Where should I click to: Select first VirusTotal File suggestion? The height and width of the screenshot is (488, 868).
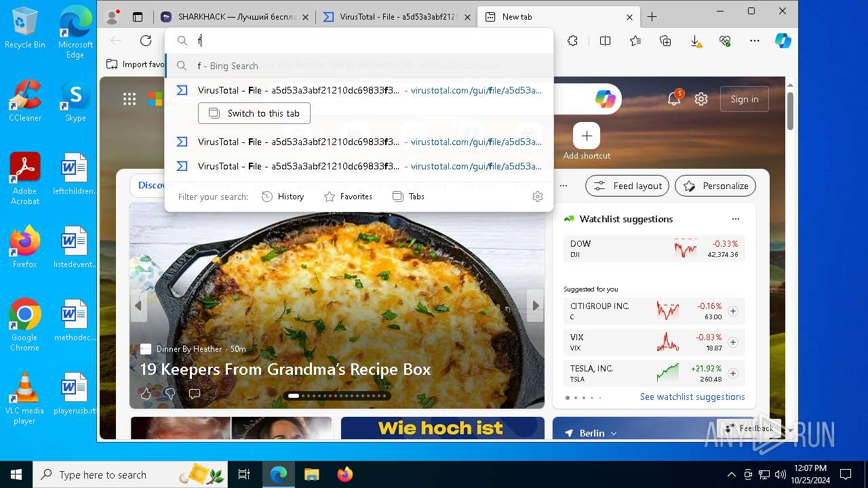tap(359, 90)
